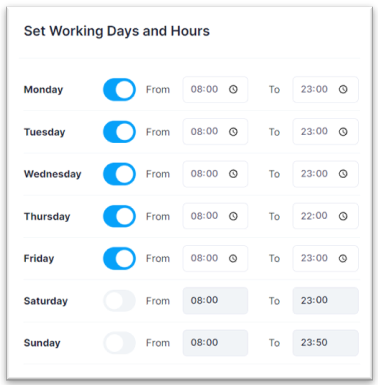Click clock icon in Friday To field
Image resolution: width=378 pixels, height=385 pixels.
[343, 258]
